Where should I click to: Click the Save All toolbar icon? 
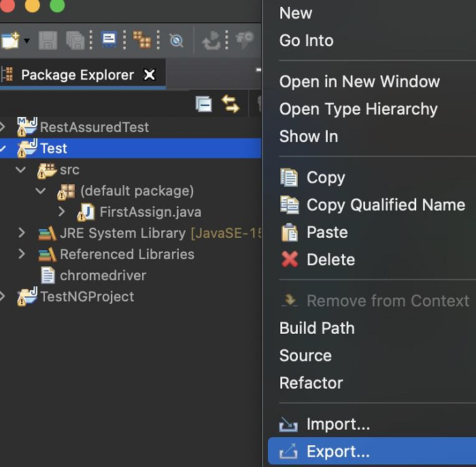click(x=75, y=40)
